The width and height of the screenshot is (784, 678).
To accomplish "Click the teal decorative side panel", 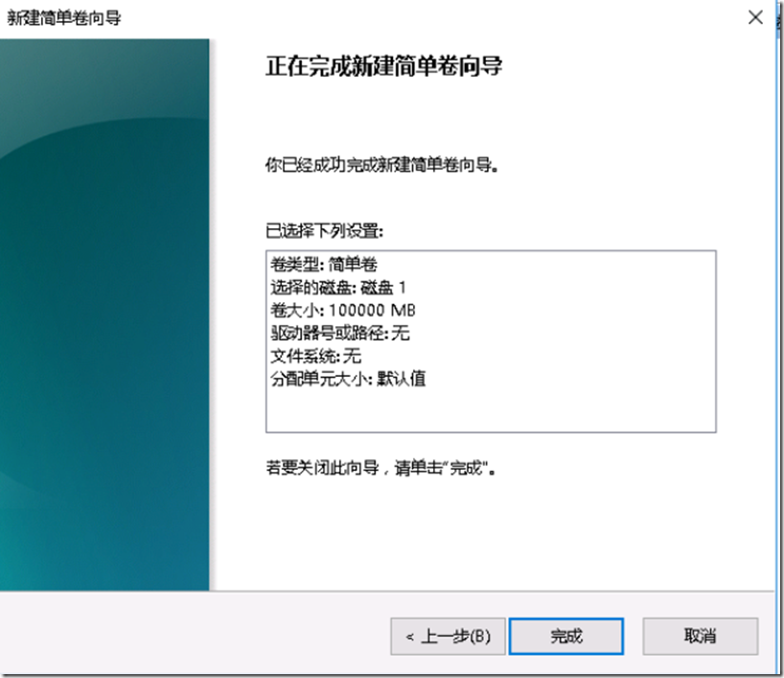I will point(104,315).
